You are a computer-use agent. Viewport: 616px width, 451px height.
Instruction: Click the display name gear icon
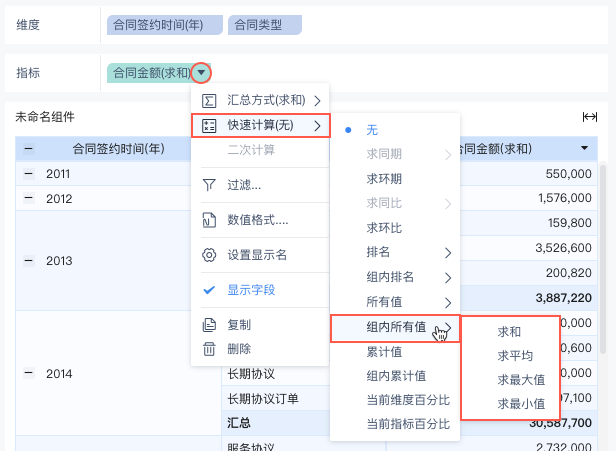(209, 255)
